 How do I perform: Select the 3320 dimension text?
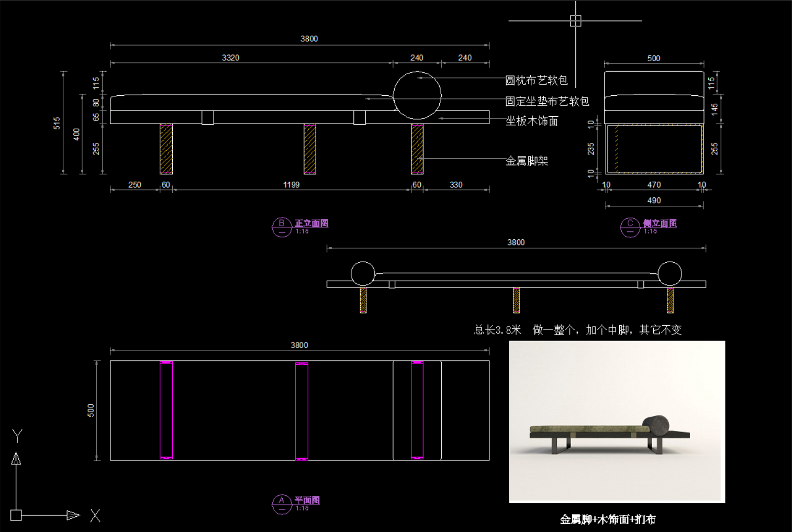tap(230, 58)
